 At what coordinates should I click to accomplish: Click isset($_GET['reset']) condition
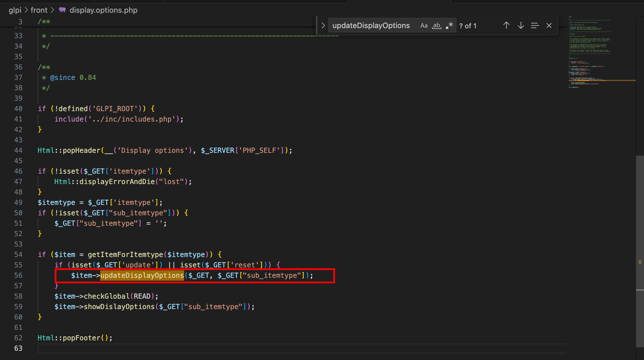click(224, 265)
